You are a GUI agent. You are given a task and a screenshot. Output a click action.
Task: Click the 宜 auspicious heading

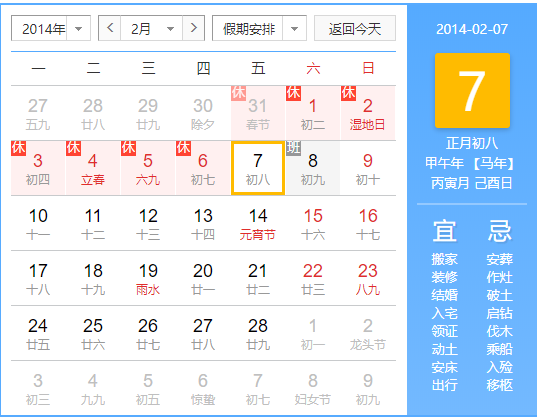445,231
